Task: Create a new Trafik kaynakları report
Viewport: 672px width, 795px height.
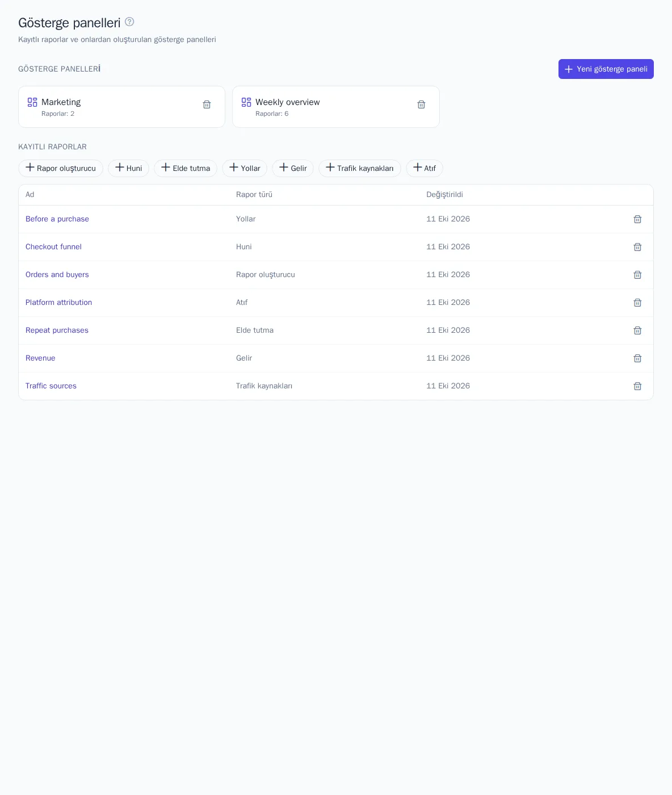Action: [x=360, y=168]
